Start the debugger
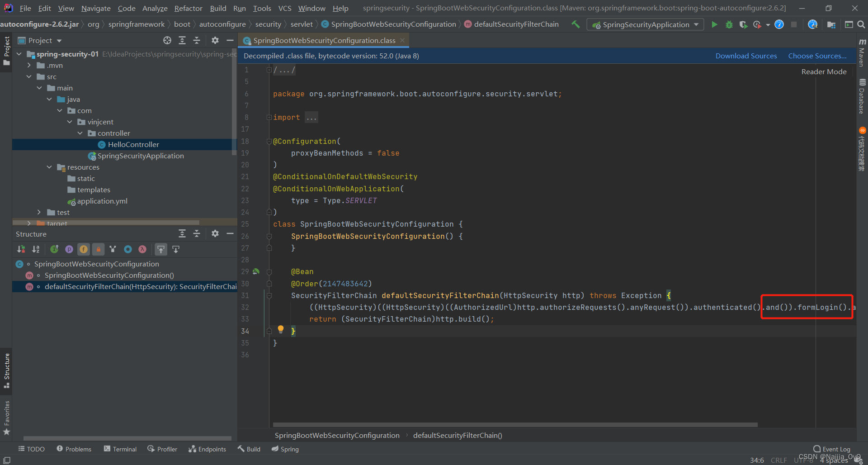 click(728, 24)
